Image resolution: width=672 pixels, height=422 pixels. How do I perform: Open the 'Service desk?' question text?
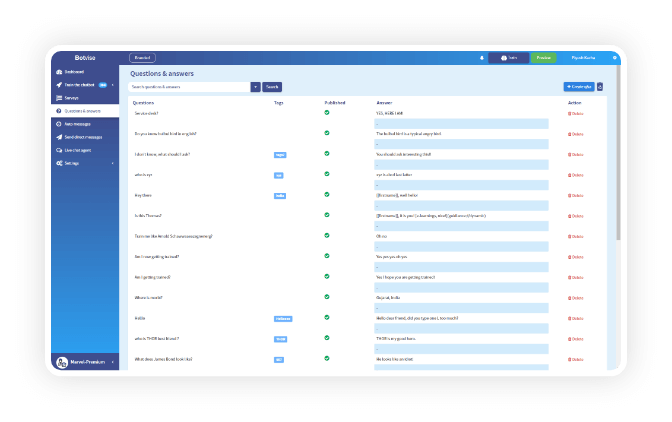tap(146, 114)
